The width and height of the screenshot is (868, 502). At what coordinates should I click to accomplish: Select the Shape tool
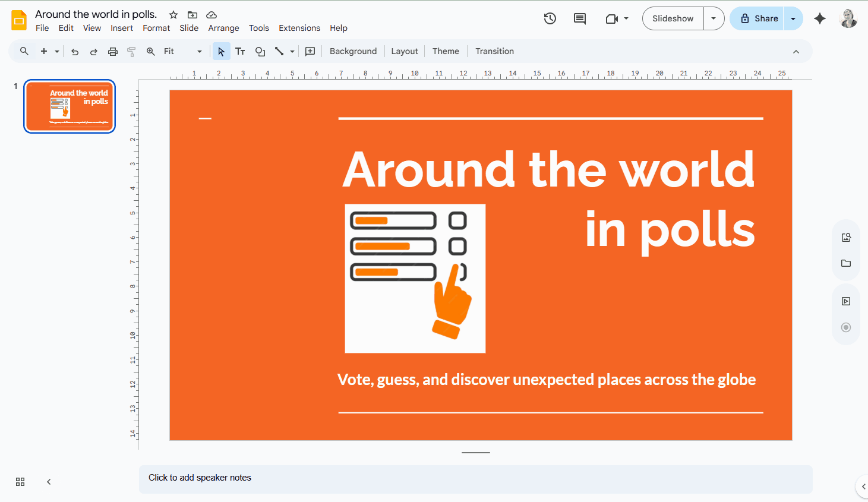260,51
